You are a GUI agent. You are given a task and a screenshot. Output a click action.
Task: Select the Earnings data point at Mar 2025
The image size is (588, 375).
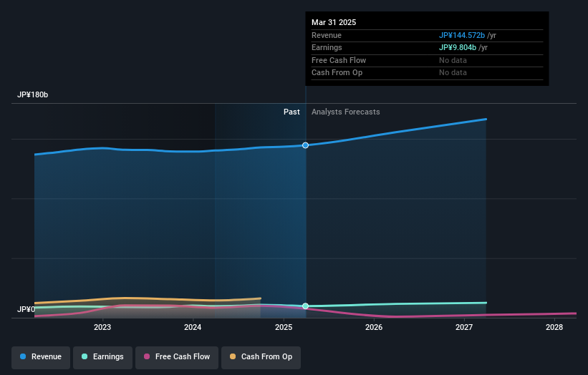click(x=306, y=306)
